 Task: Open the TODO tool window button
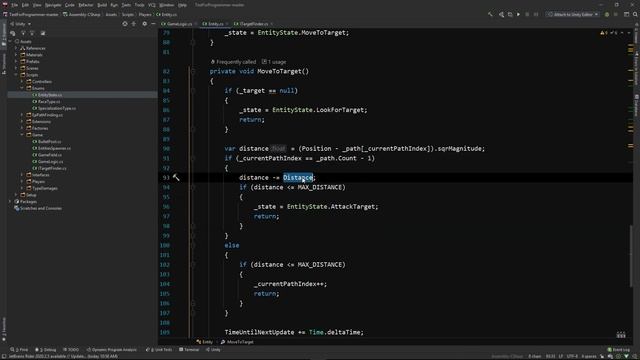coord(71,350)
